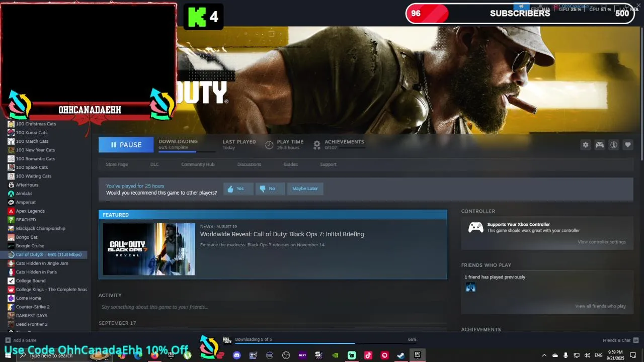Click the thumbs-down No recommendation

coord(270,189)
